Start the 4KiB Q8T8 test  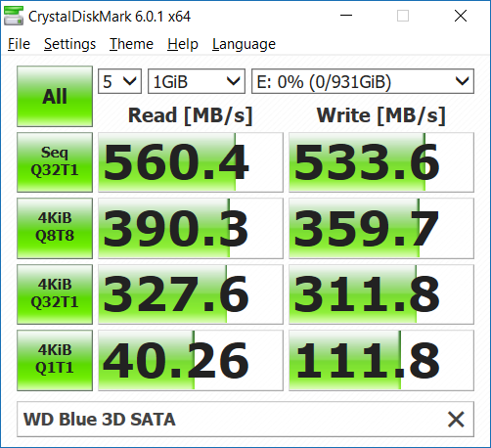click(55, 228)
